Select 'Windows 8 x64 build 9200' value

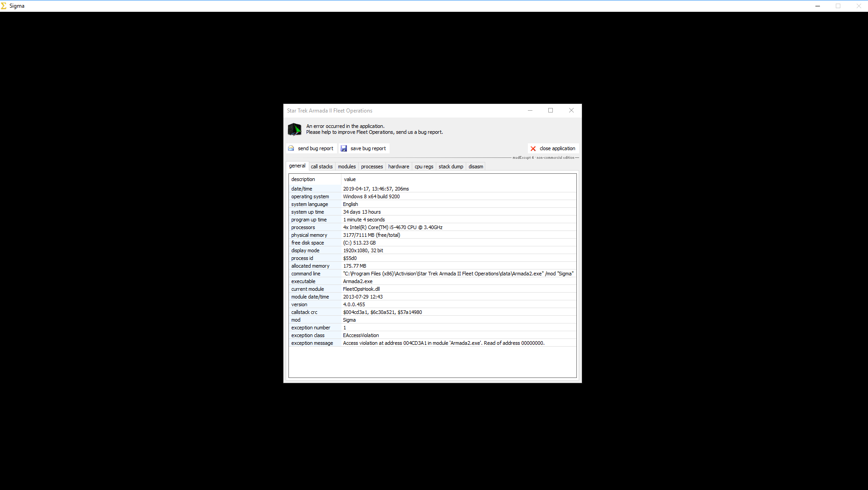(x=371, y=196)
